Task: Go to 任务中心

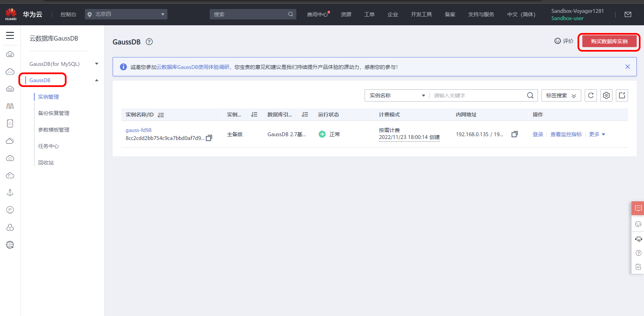Action: (x=49, y=146)
